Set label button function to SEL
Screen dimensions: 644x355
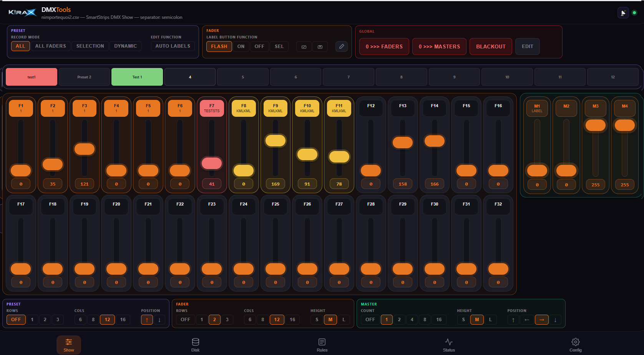(279, 46)
